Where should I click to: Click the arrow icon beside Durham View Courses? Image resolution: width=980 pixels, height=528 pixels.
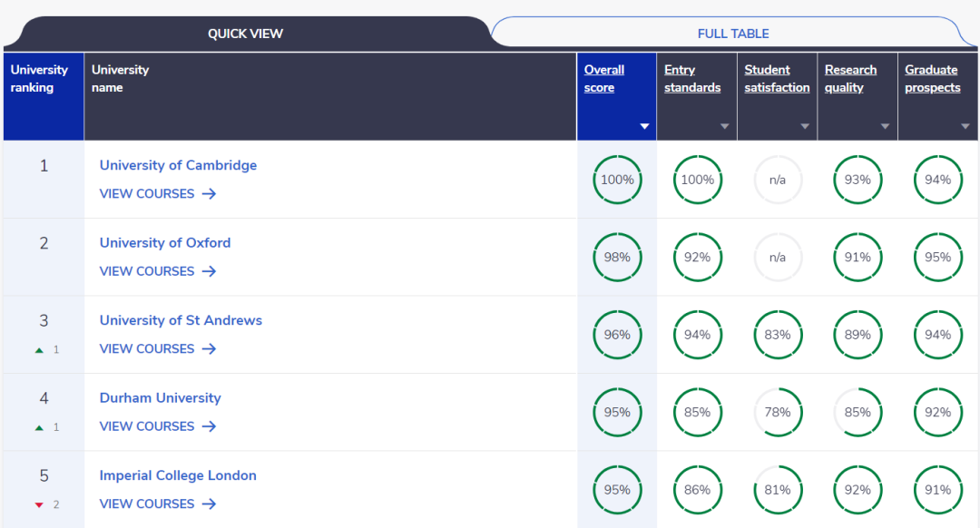click(x=209, y=426)
